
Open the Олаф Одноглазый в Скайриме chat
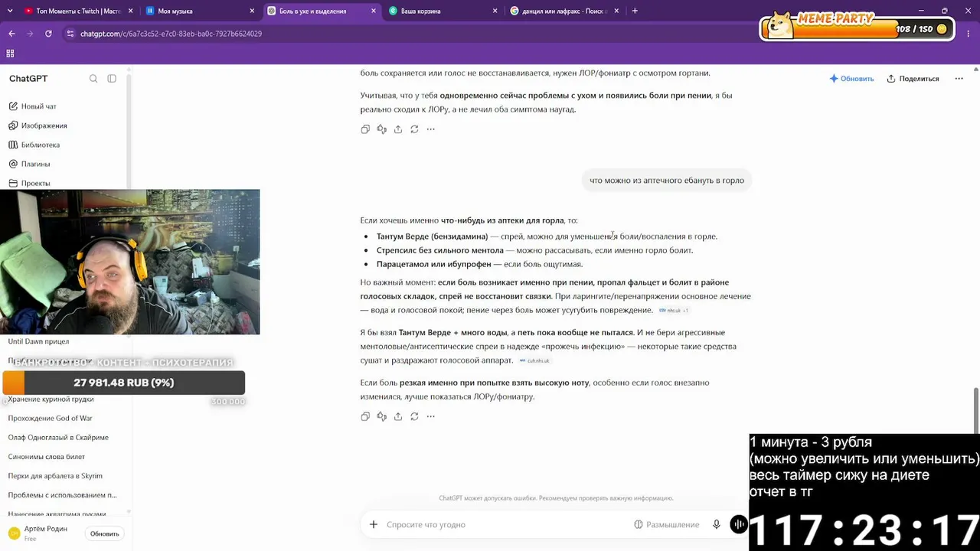point(58,438)
